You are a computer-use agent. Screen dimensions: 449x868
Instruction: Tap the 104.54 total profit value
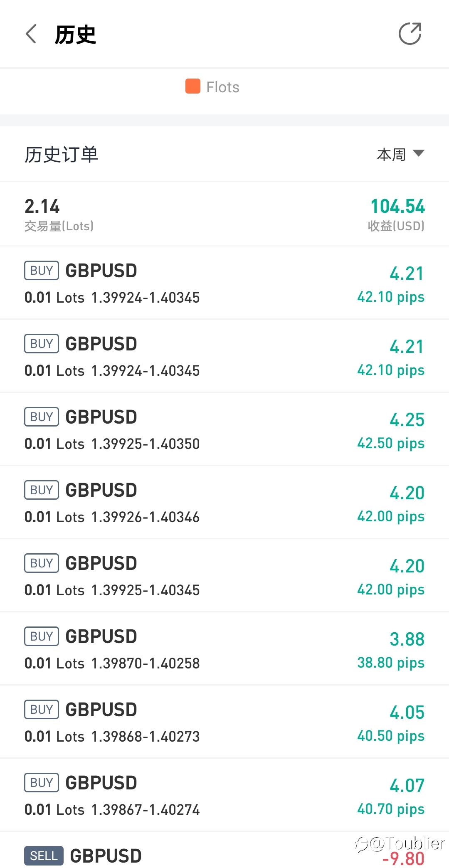pos(397,206)
